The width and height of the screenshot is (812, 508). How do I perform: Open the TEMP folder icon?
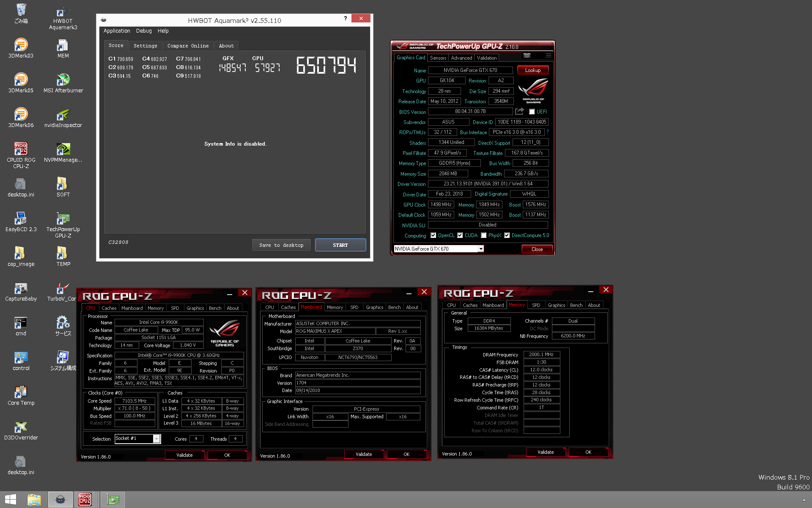point(63,256)
